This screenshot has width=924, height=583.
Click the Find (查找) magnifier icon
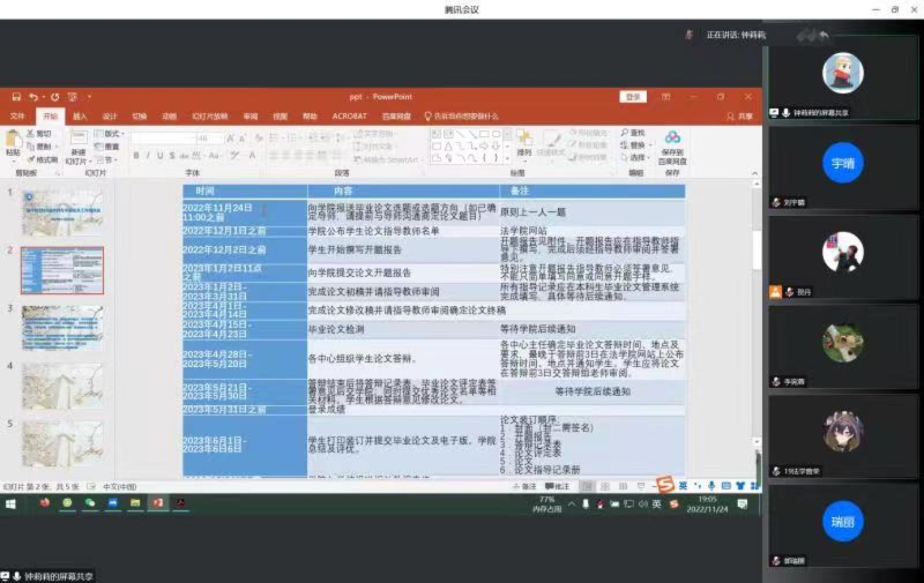click(x=624, y=133)
